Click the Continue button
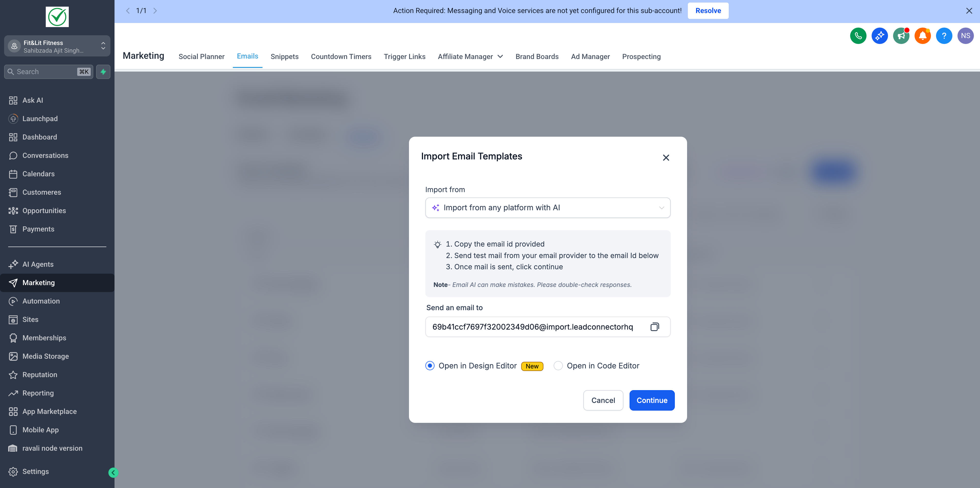Viewport: 980px width, 488px height. pyautogui.click(x=652, y=400)
